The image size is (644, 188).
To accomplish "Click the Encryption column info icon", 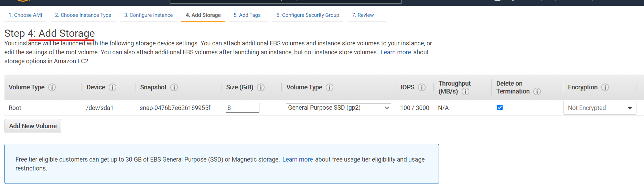I will [605, 87].
